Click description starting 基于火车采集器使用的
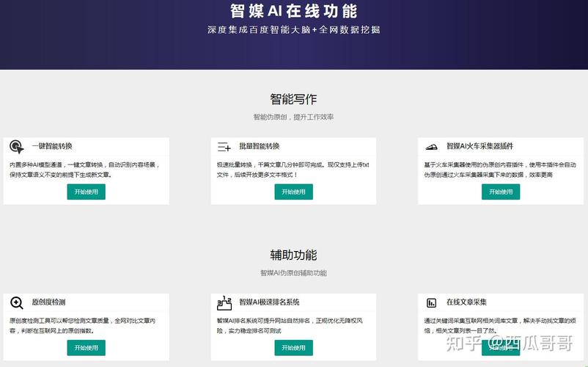 [500, 170]
